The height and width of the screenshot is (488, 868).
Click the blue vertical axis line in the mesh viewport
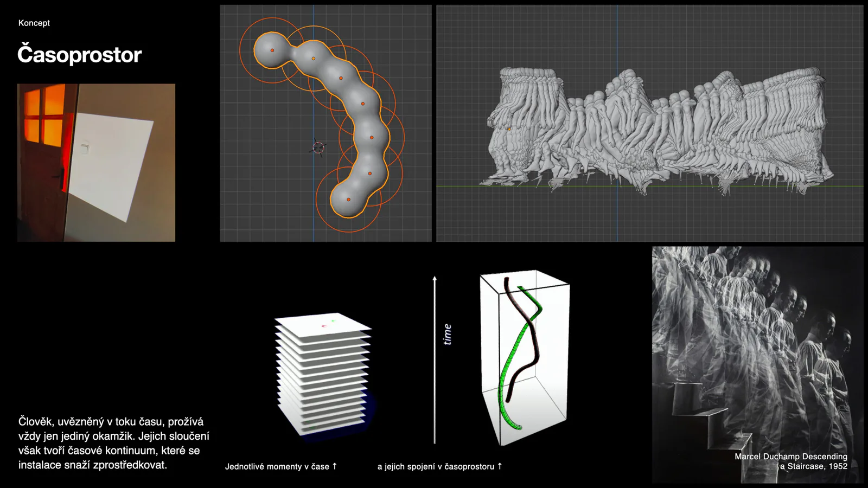click(x=617, y=124)
